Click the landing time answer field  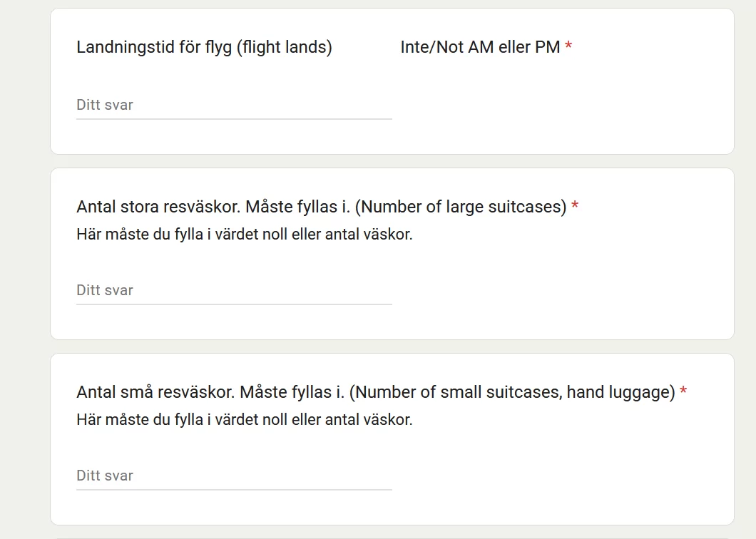[x=234, y=106]
